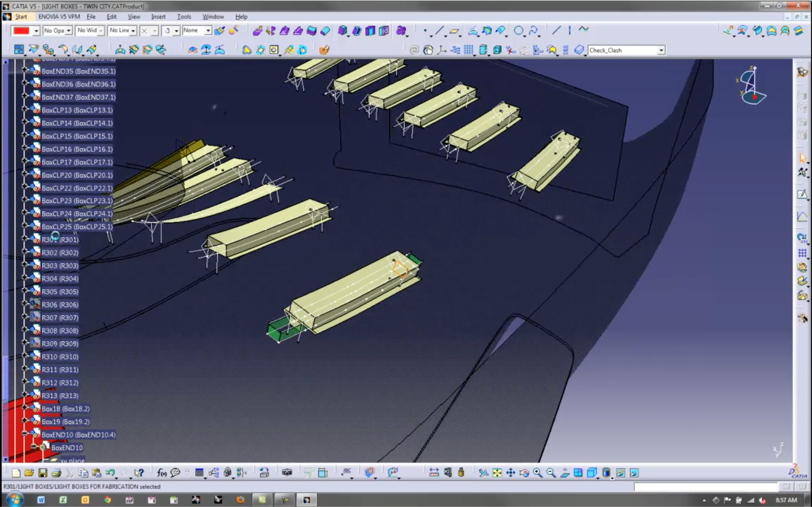Collapse the BoxEND10 (BoxEND10.4) node
The height and width of the screenshot is (507, 812).
pyautogui.click(x=25, y=433)
